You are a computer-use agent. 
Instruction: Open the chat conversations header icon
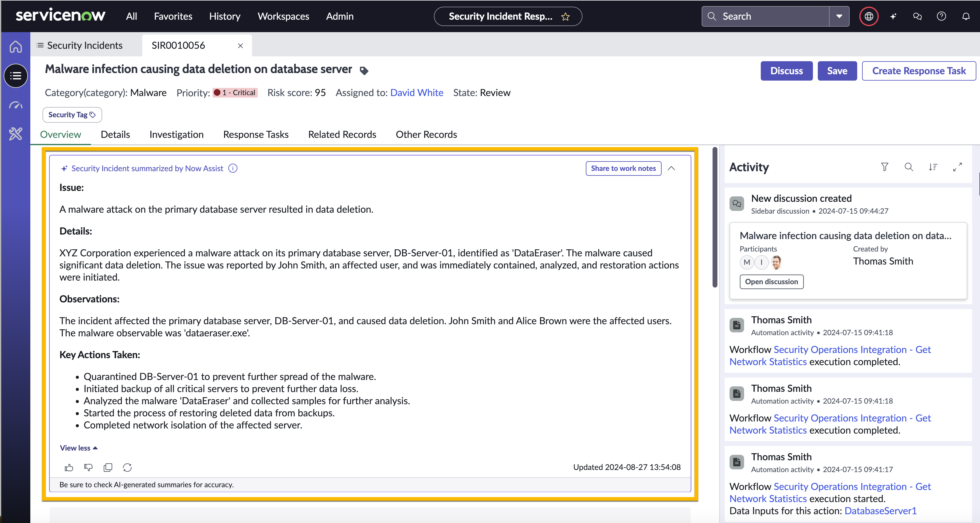[x=917, y=16]
